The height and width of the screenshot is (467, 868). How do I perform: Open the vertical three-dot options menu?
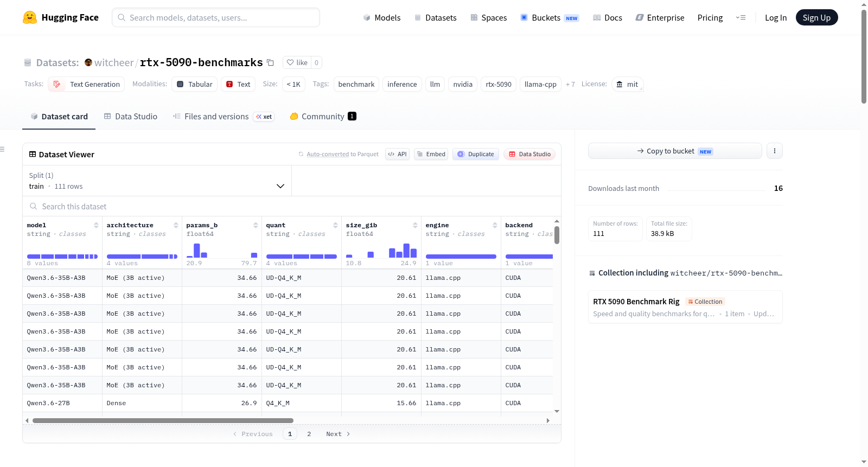coord(774,151)
